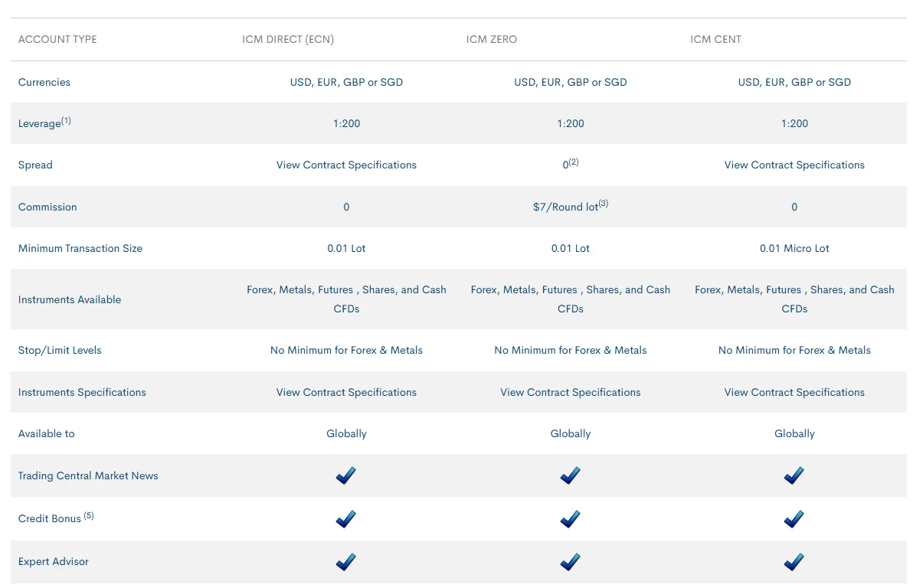The height and width of the screenshot is (588, 913).
Task: Open Instruments Specifications link for ICM Cent
Action: [794, 392]
